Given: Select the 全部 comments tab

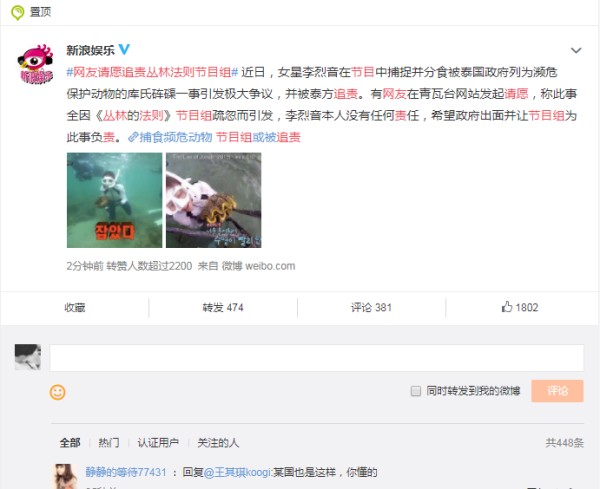Looking at the screenshot, I should pos(70,443).
